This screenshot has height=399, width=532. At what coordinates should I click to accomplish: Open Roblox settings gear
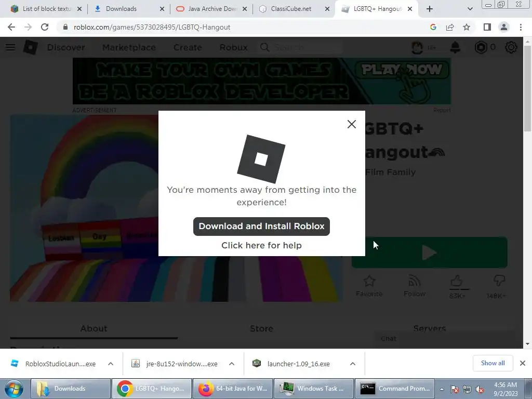(x=511, y=47)
